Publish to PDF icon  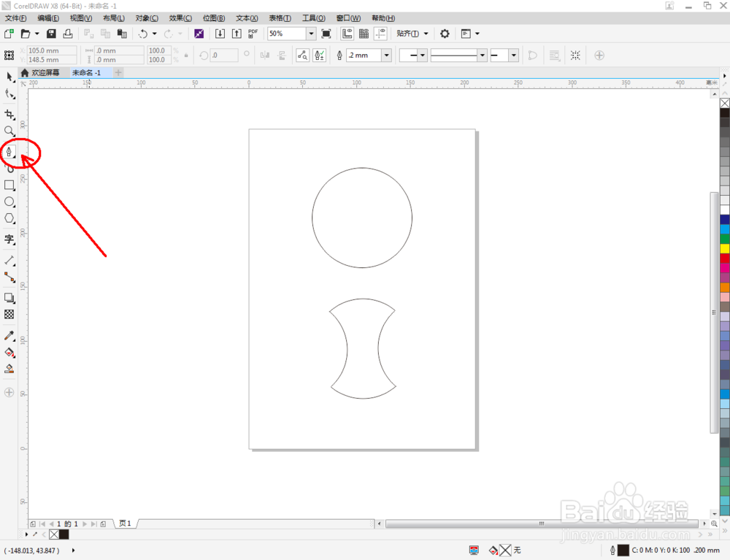click(x=253, y=34)
